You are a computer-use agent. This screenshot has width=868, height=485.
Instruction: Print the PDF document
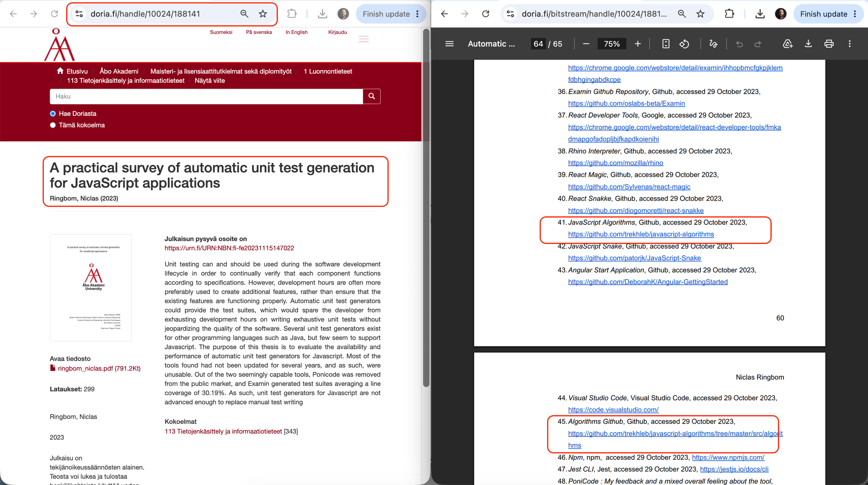point(829,43)
